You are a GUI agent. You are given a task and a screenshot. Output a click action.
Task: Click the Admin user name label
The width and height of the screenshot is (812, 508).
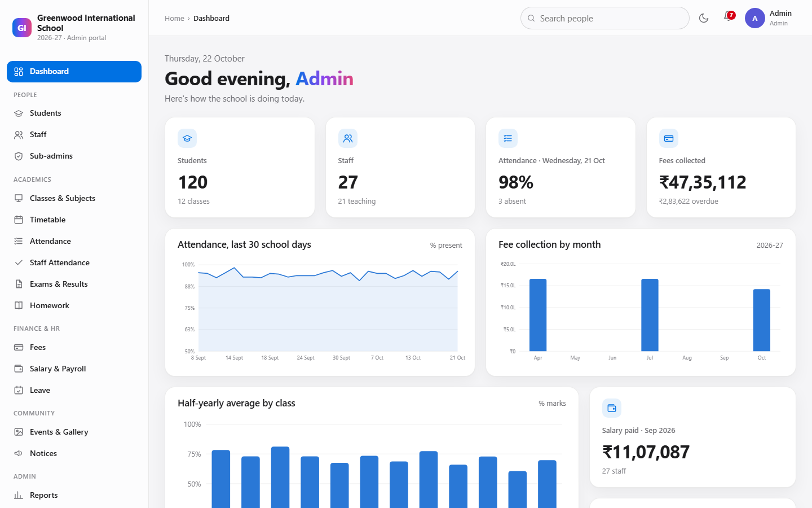(780, 14)
